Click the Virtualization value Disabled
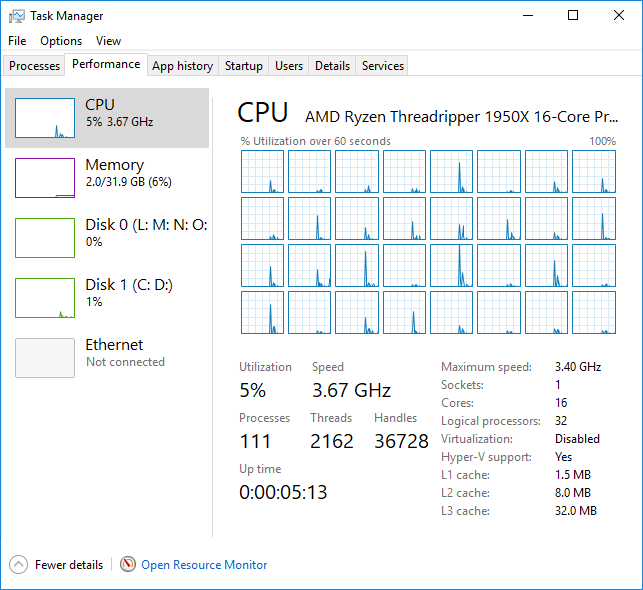 click(577, 439)
